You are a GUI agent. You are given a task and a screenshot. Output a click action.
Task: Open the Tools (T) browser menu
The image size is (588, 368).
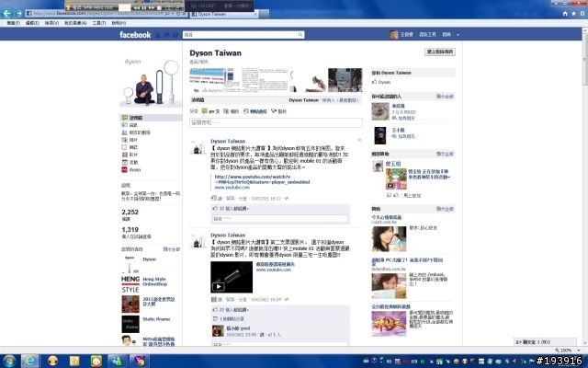pos(99,23)
